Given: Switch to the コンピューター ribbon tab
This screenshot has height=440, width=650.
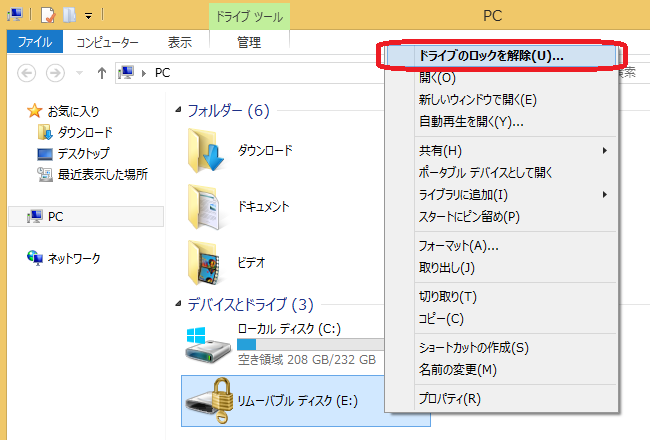Looking at the screenshot, I should 107,42.
